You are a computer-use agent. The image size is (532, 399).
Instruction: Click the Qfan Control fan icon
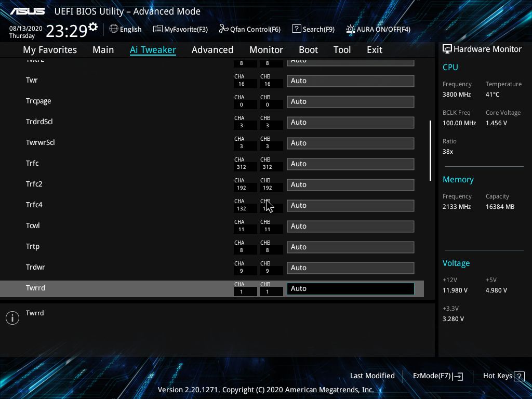pyautogui.click(x=223, y=29)
